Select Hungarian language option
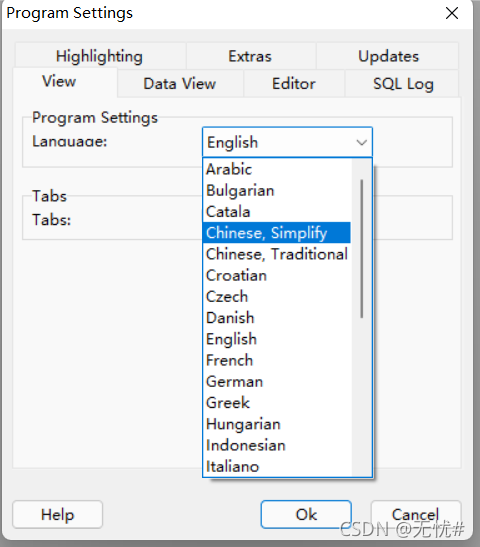Image resolution: width=480 pixels, height=547 pixels. (x=277, y=424)
